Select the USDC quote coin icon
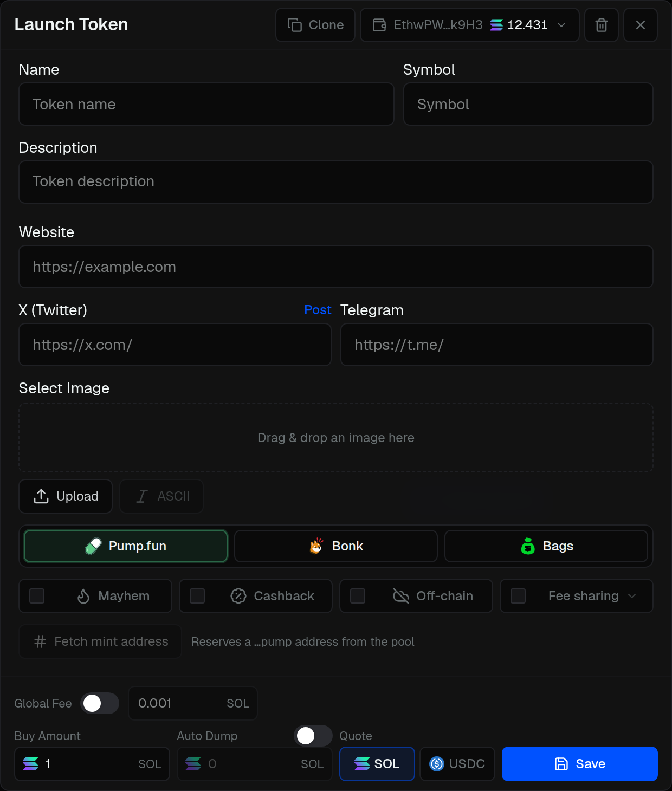 (x=437, y=764)
